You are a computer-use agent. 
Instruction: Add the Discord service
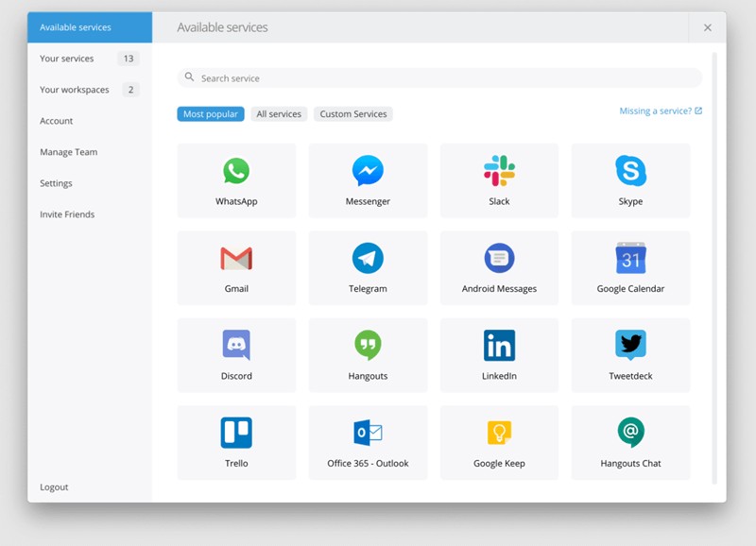point(236,354)
